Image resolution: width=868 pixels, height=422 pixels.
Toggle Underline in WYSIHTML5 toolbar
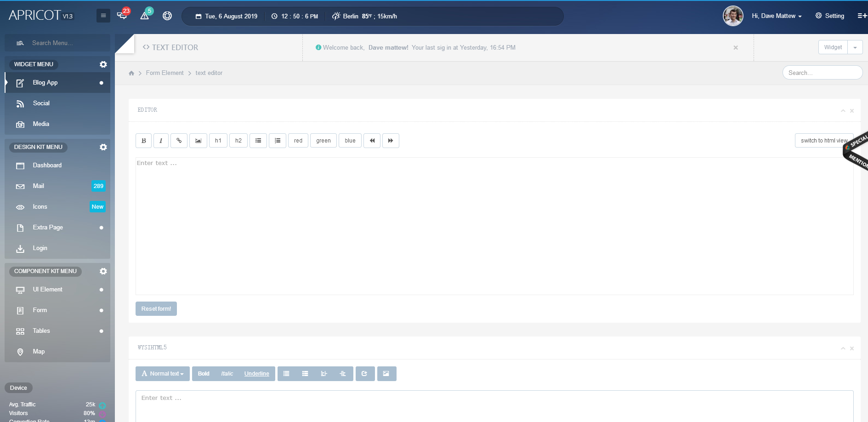257,374
